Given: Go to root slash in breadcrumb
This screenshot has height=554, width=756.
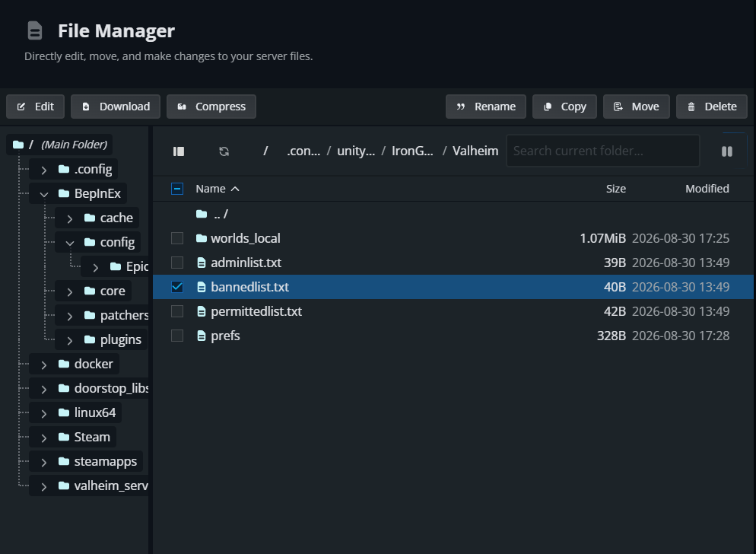Looking at the screenshot, I should (x=265, y=151).
